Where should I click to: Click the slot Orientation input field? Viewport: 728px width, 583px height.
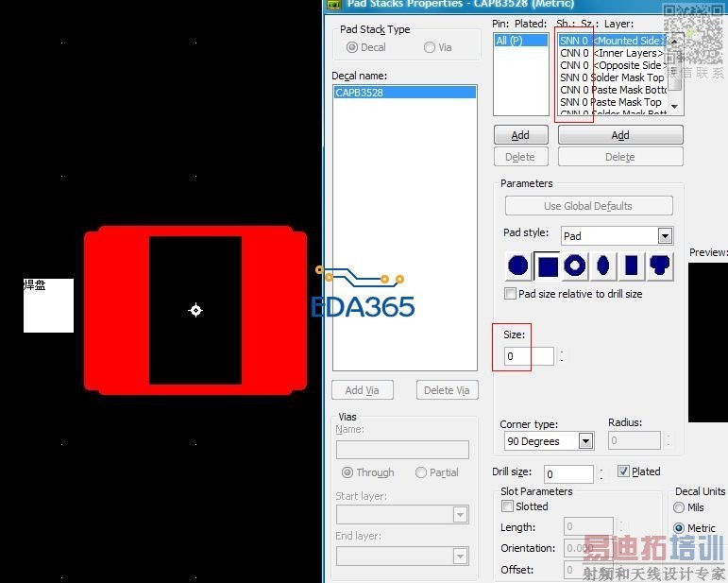(588, 548)
